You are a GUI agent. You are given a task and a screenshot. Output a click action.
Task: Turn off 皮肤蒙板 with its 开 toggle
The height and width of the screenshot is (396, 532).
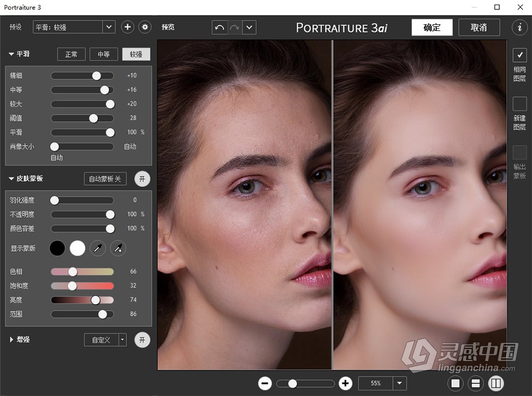(142, 178)
